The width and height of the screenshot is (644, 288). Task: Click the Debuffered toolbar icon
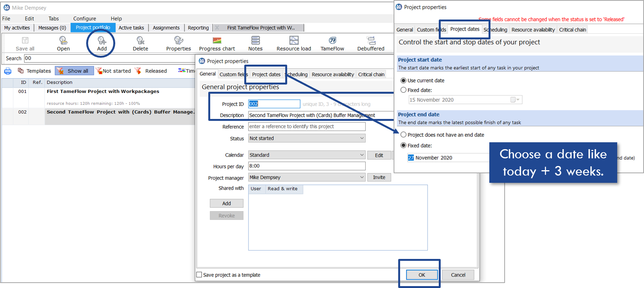point(371,44)
